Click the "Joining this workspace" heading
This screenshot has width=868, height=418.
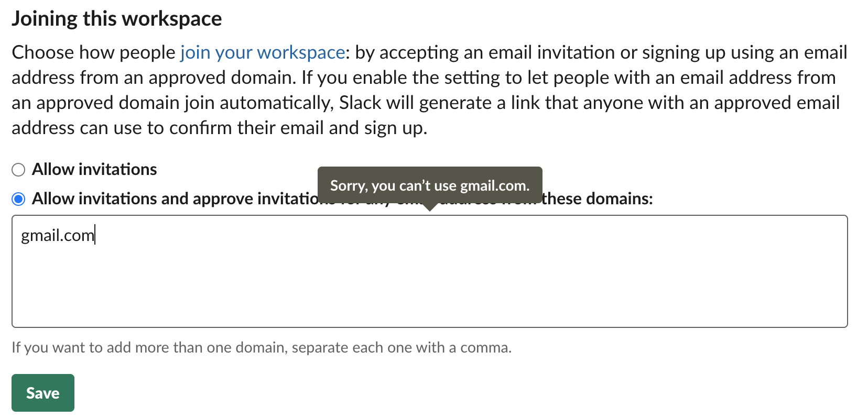pyautogui.click(x=116, y=17)
